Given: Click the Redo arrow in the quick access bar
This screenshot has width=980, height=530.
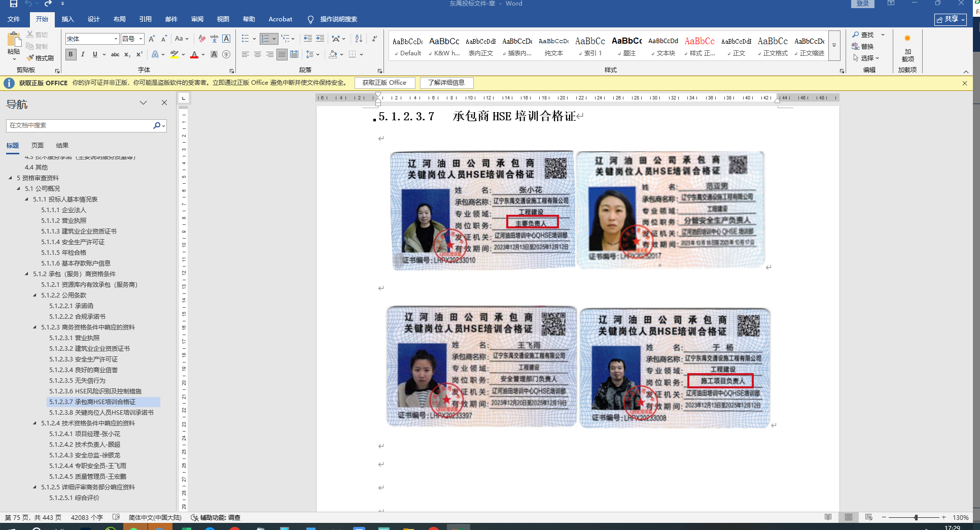Looking at the screenshot, I should pyautogui.click(x=48, y=4).
